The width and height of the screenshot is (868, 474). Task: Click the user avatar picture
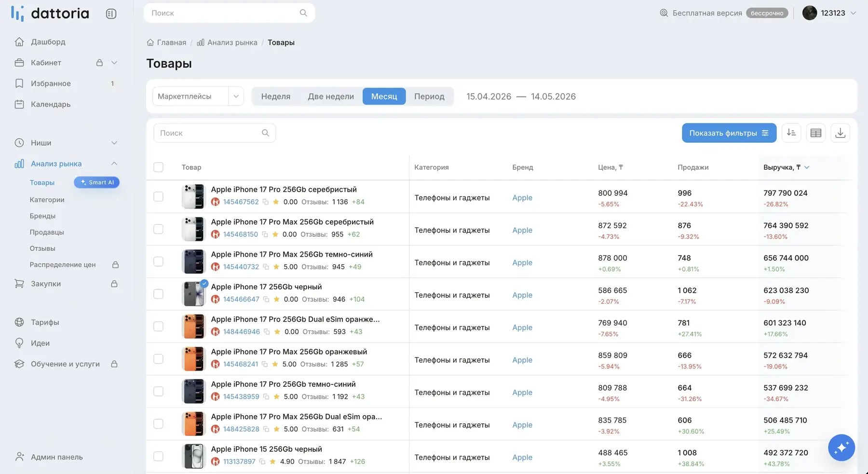pyautogui.click(x=810, y=13)
